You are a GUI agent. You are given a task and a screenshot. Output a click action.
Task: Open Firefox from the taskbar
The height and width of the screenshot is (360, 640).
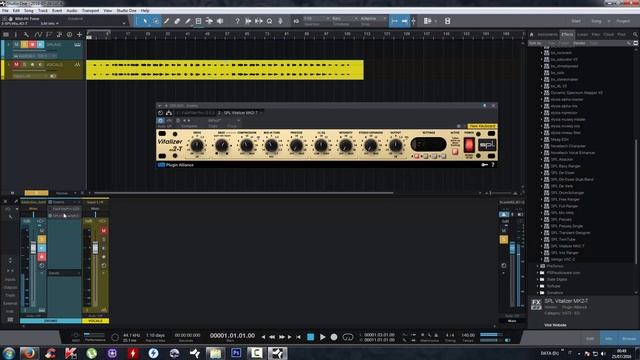pos(29,353)
